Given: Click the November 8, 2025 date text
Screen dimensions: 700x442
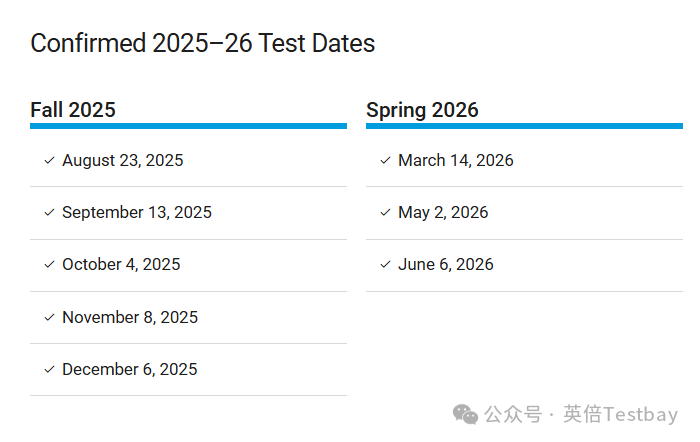Looking at the screenshot, I should pyautogui.click(x=130, y=317).
